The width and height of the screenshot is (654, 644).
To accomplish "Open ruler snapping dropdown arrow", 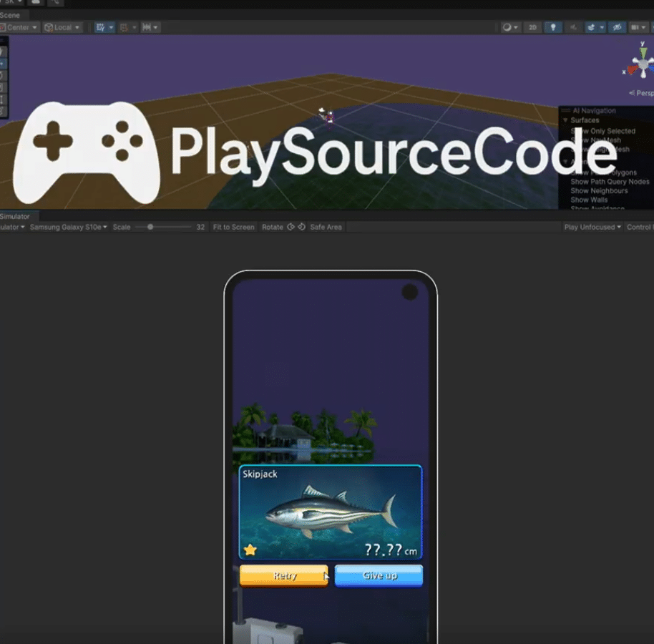I will (155, 27).
